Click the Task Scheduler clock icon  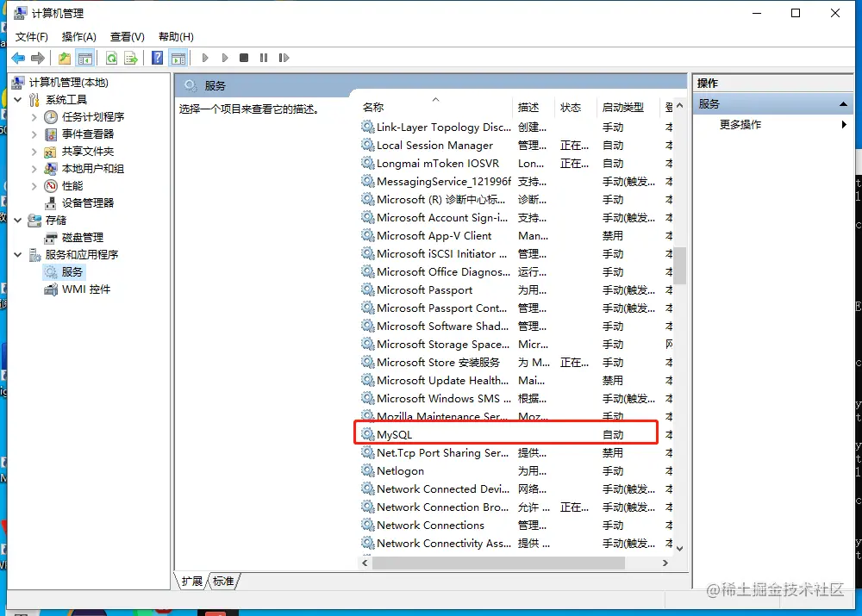click(x=51, y=116)
